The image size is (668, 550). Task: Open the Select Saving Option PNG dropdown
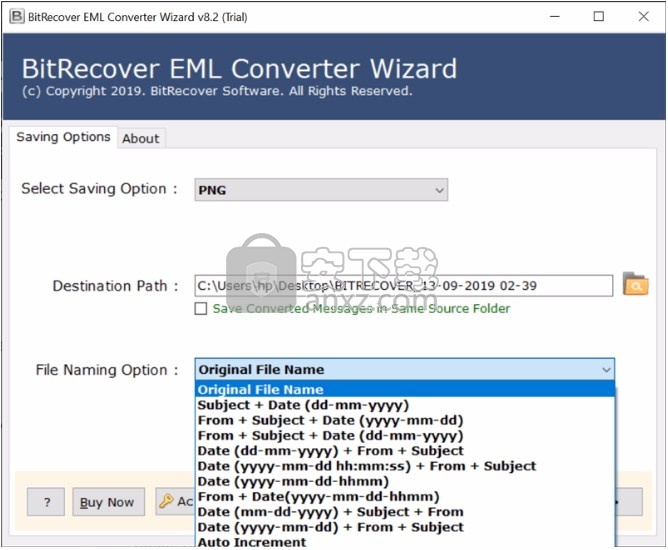pos(321,190)
